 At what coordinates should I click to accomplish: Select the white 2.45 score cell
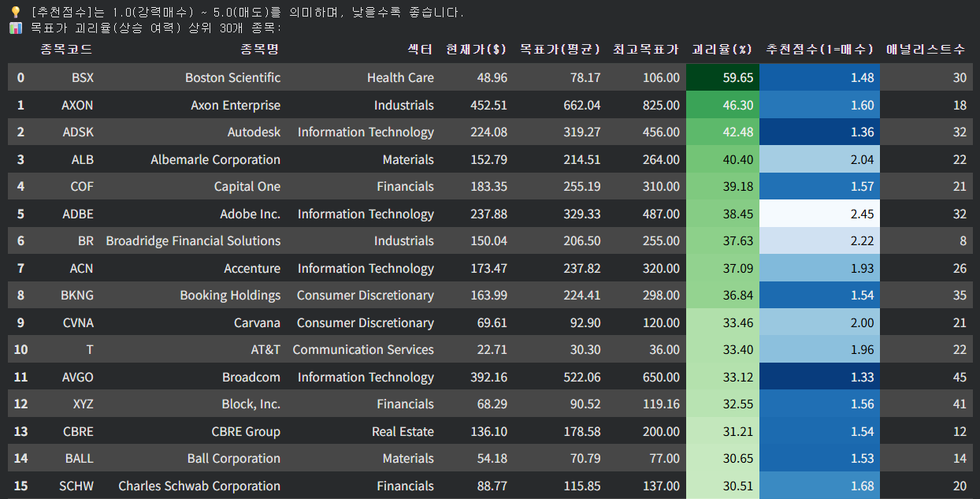click(819, 214)
